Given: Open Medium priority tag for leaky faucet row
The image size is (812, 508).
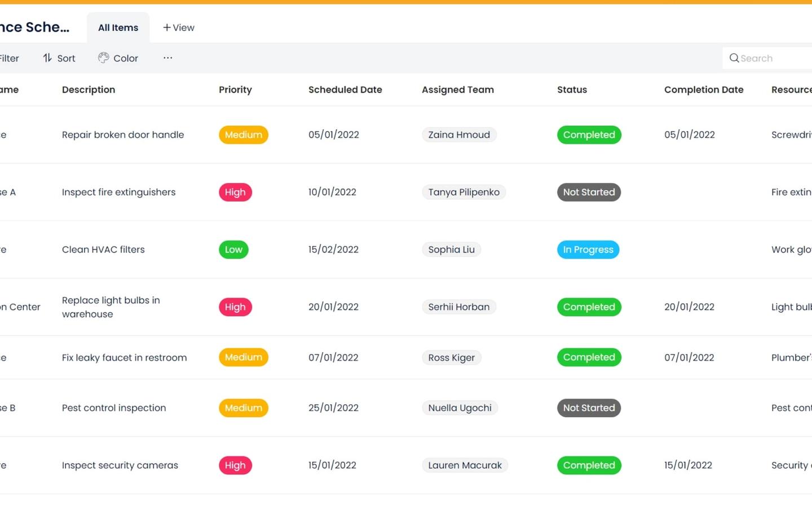Looking at the screenshot, I should click(244, 357).
